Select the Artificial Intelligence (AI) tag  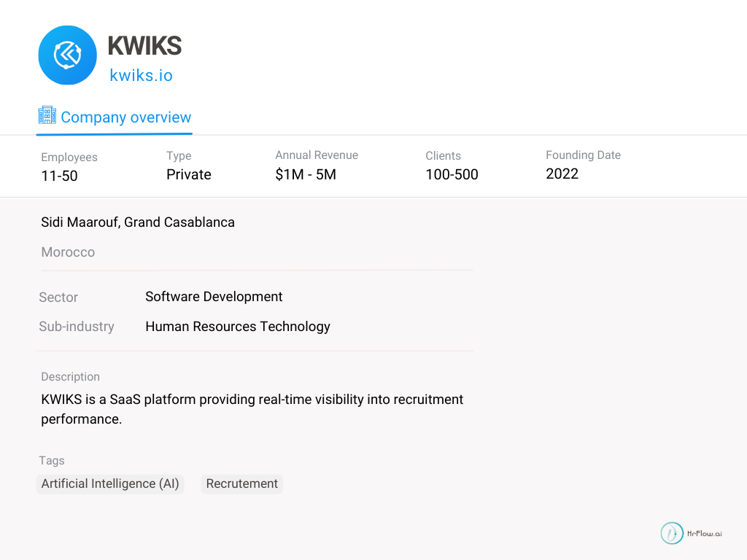110,484
